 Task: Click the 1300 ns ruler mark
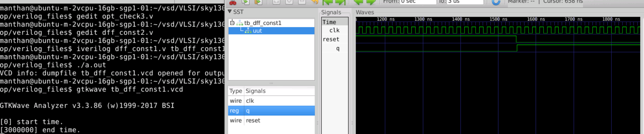coord(423,19)
